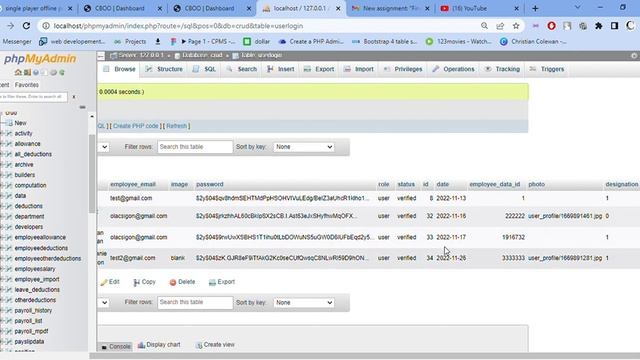Switch to New assignment Gmail tab
Screen dimensions: 640x360
[389, 8]
